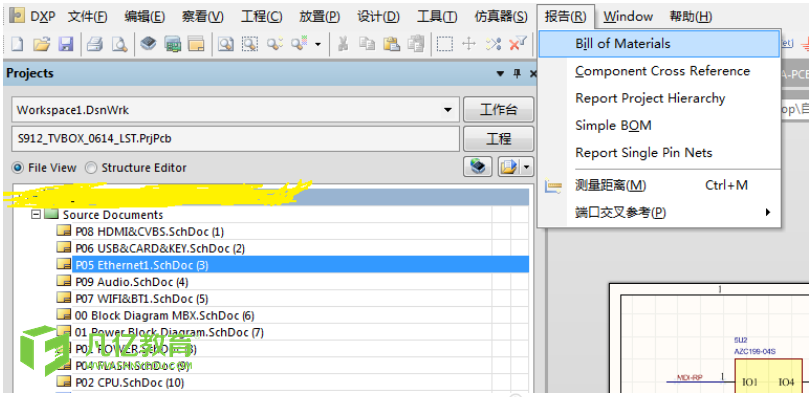Expand the 端口交叉参考(P) submenu
This screenshot has height=397, width=809.
tap(659, 212)
